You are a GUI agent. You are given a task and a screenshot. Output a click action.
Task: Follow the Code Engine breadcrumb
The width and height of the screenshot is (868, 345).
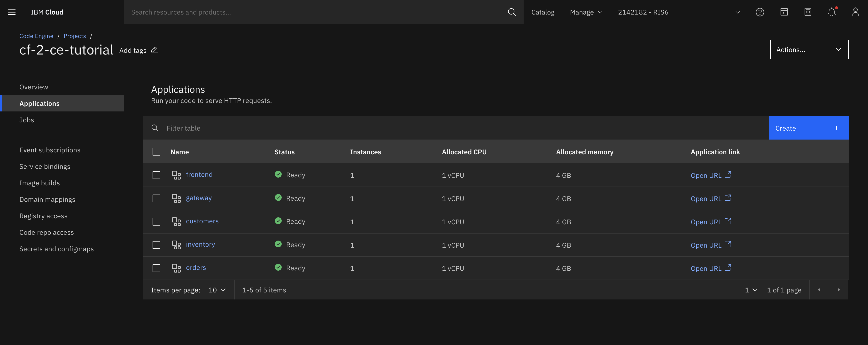[x=36, y=36]
